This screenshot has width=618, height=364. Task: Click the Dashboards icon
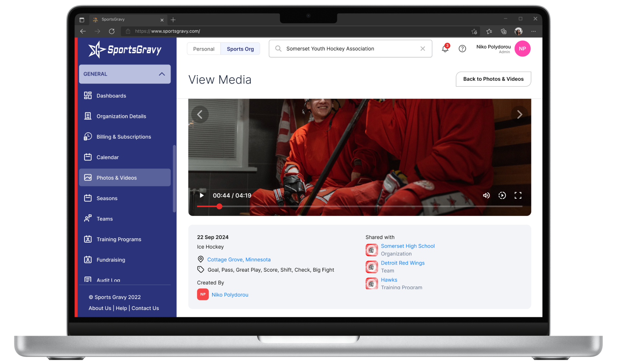point(88,96)
